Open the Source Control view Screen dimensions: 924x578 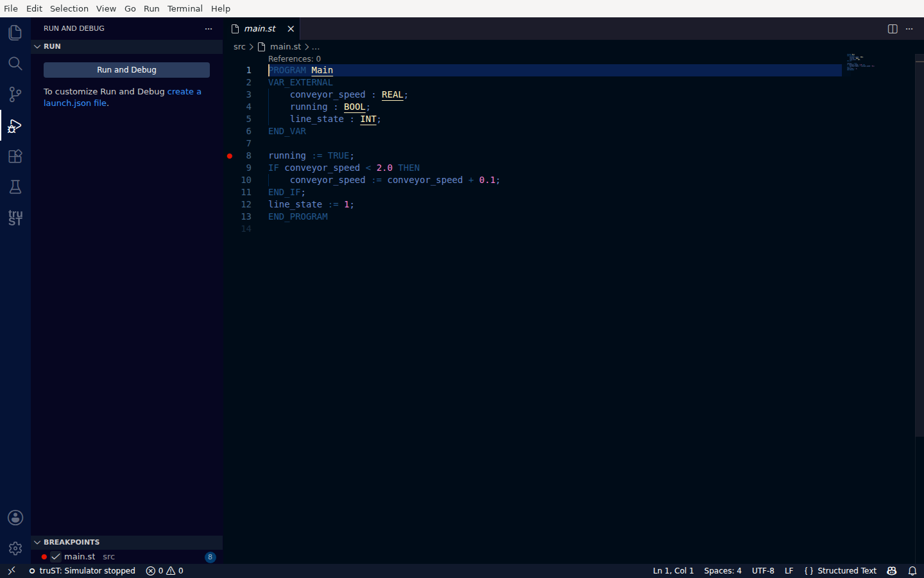[x=15, y=94]
